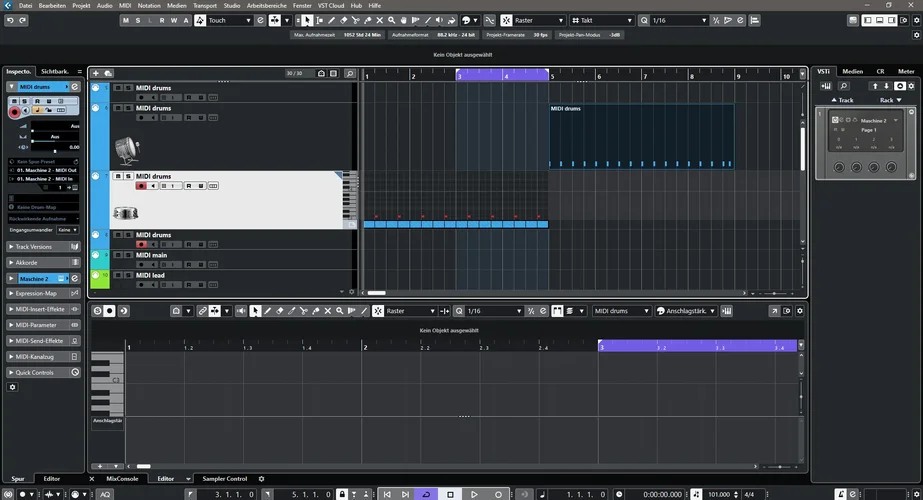Click the transport stop button
Viewport: 923px width, 500px height.
point(450,494)
